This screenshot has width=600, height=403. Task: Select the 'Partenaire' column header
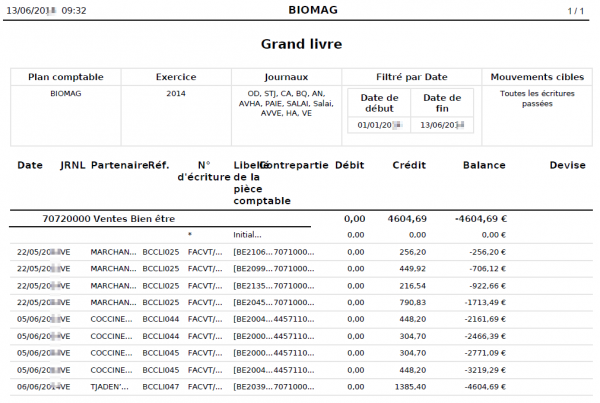coord(119,165)
